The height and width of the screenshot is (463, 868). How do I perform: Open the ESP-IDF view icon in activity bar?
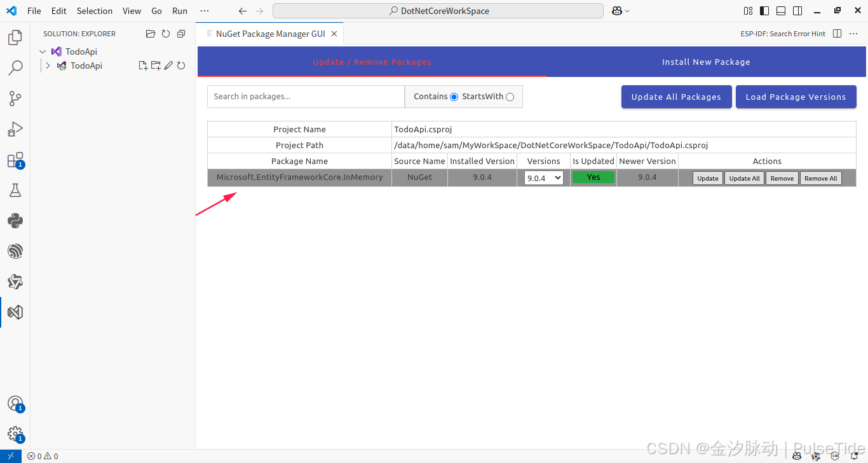click(x=15, y=251)
